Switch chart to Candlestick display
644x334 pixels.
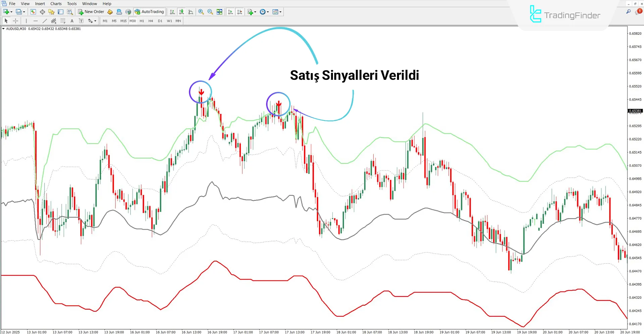pyautogui.click(x=181, y=12)
